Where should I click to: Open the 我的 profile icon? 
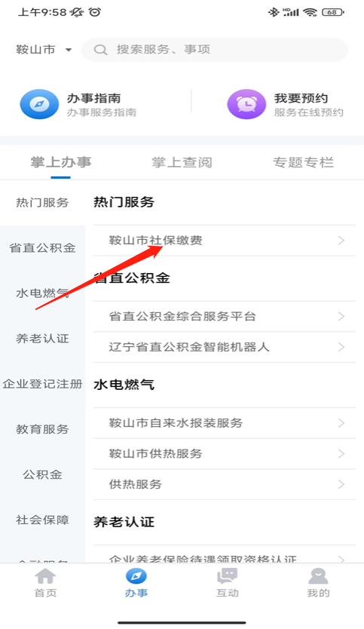[318, 577]
